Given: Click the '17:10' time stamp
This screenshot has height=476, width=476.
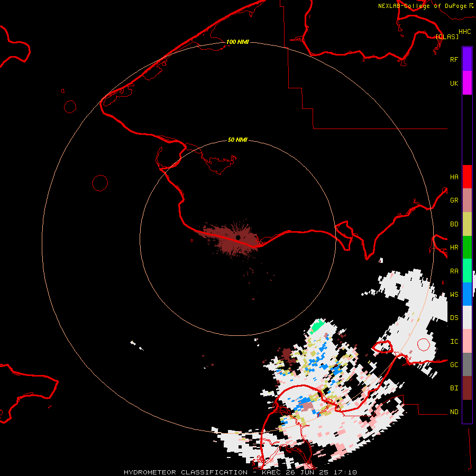Looking at the screenshot, I should tap(346, 472).
